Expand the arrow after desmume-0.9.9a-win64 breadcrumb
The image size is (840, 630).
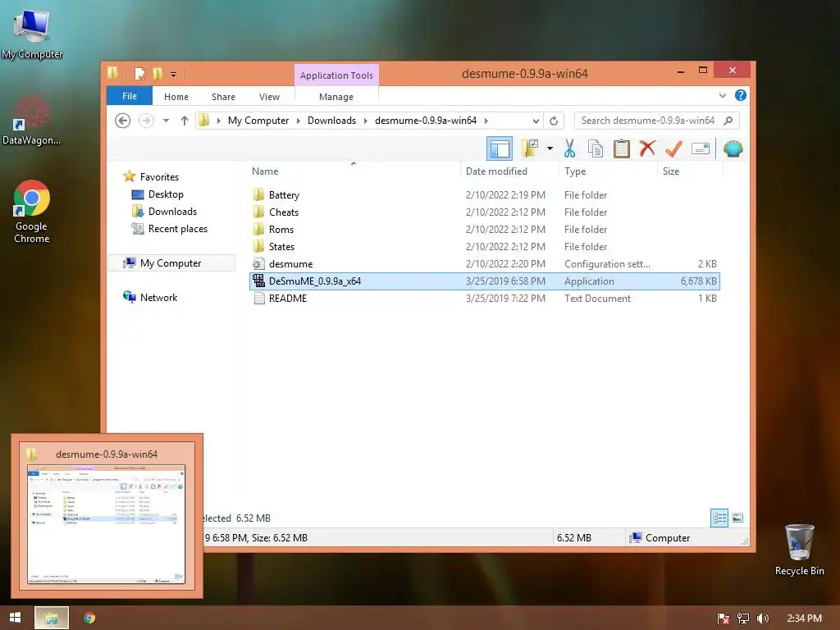tap(486, 121)
